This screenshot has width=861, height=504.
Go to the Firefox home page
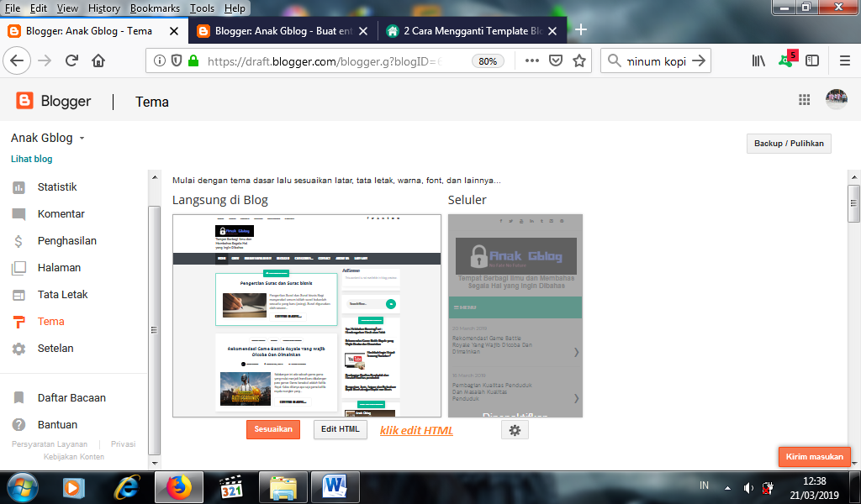tap(98, 60)
